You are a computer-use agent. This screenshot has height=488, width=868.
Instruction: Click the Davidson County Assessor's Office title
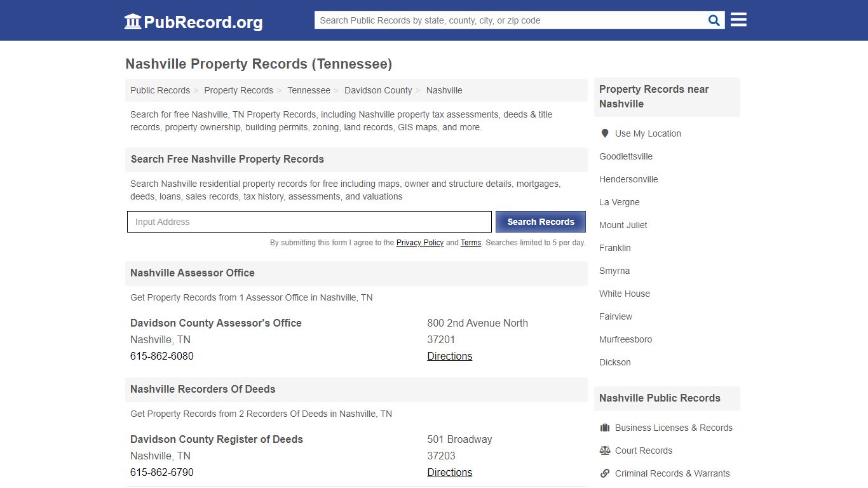[216, 323]
